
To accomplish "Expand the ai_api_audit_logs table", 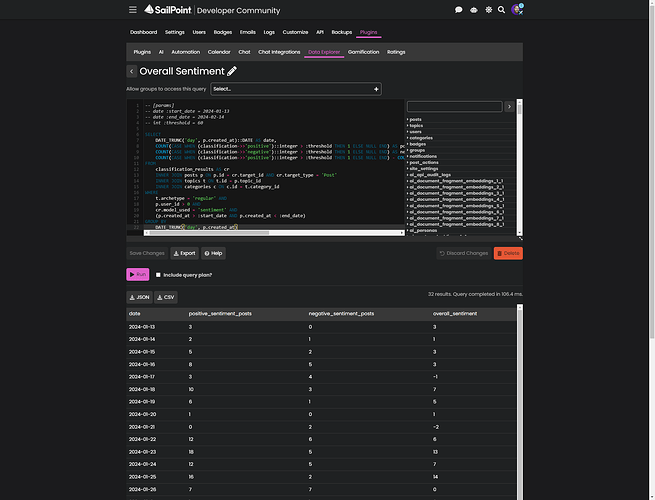I will pos(429,175).
